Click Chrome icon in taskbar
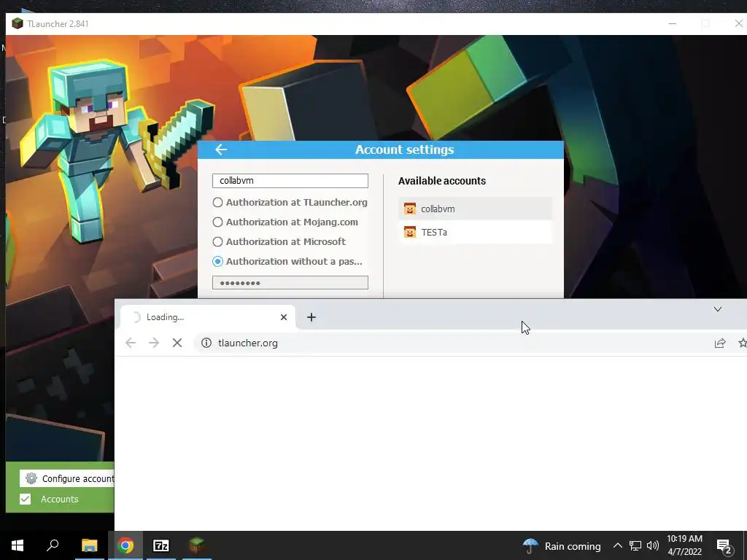747x560 pixels. pyautogui.click(x=125, y=545)
